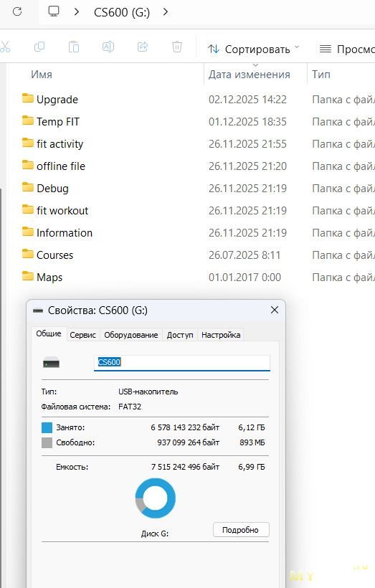Click the Подробно button
The height and width of the screenshot is (588, 375).
pos(241,530)
